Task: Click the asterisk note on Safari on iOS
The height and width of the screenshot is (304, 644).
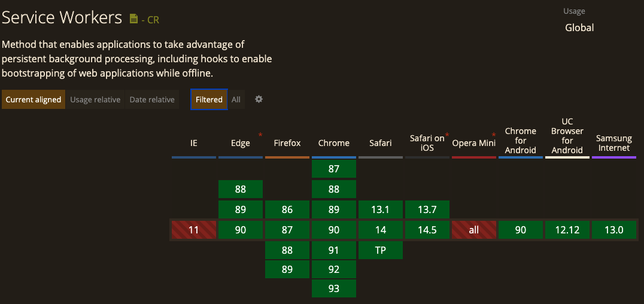Action: tap(447, 135)
